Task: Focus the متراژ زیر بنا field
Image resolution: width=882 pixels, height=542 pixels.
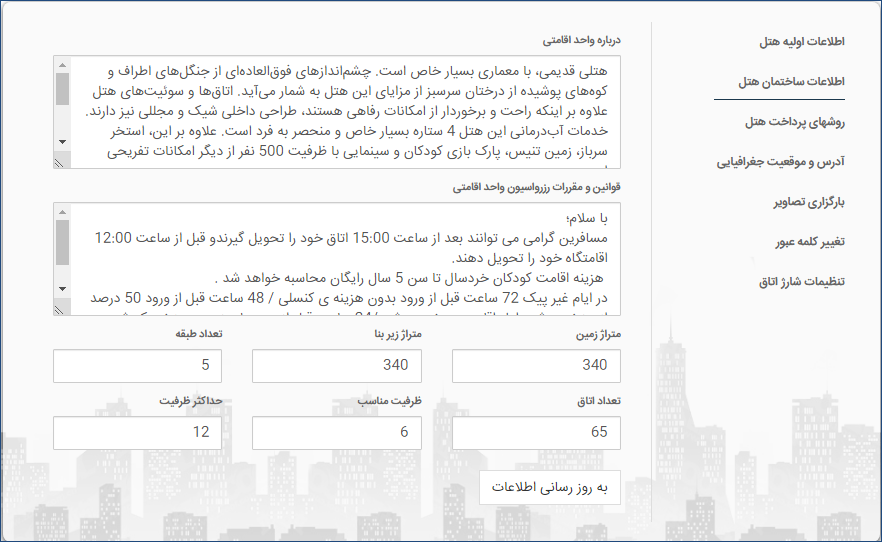Action: 336,366
